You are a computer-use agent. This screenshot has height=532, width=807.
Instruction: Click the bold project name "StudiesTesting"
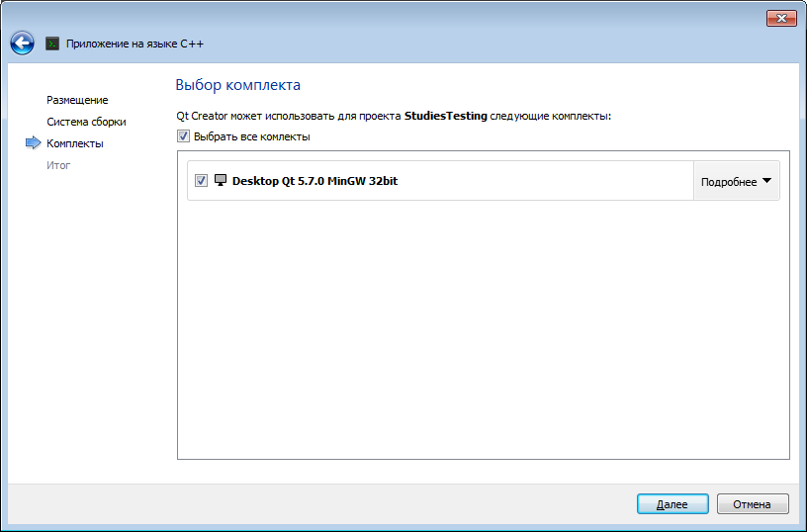(445, 116)
